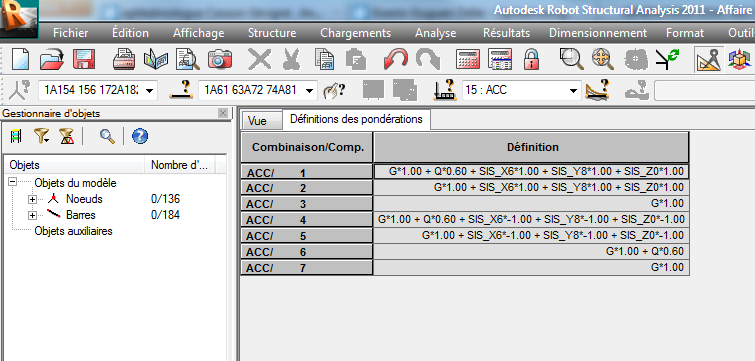This screenshot has height=361, width=755.
Task: Click the zoom pan icon
Action: pyautogui.click(x=603, y=60)
